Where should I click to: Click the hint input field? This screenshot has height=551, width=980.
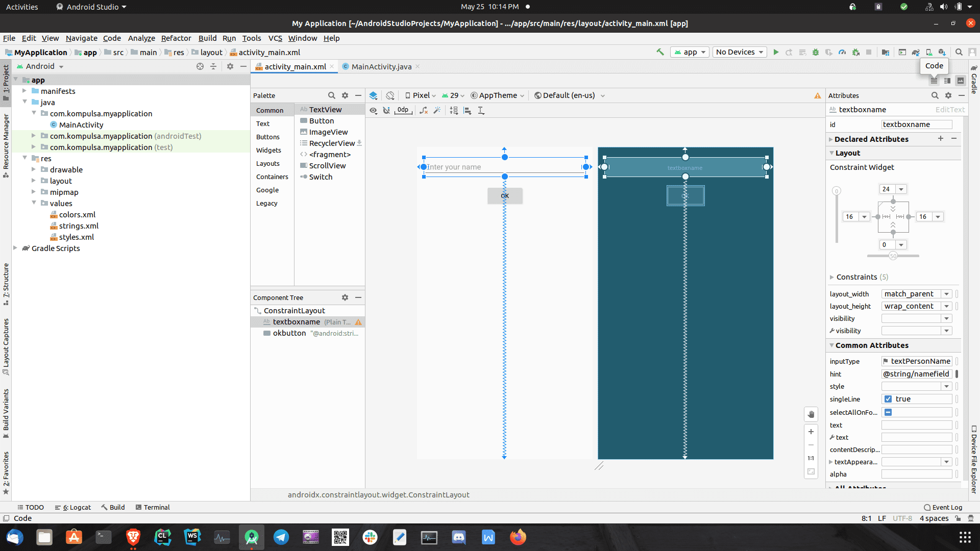click(916, 374)
